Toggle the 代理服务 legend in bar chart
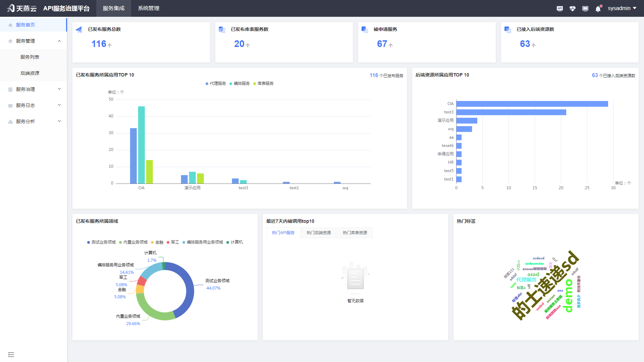The height and width of the screenshot is (362, 644). click(215, 84)
